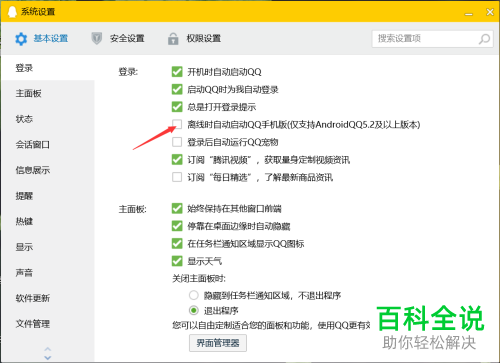500x363 pixels.
Task: Switch to the 安全设置 tab
Action: (118, 39)
